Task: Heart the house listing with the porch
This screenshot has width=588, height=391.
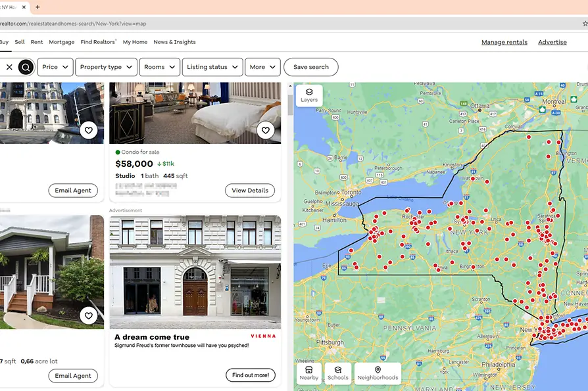Action: coord(89,316)
